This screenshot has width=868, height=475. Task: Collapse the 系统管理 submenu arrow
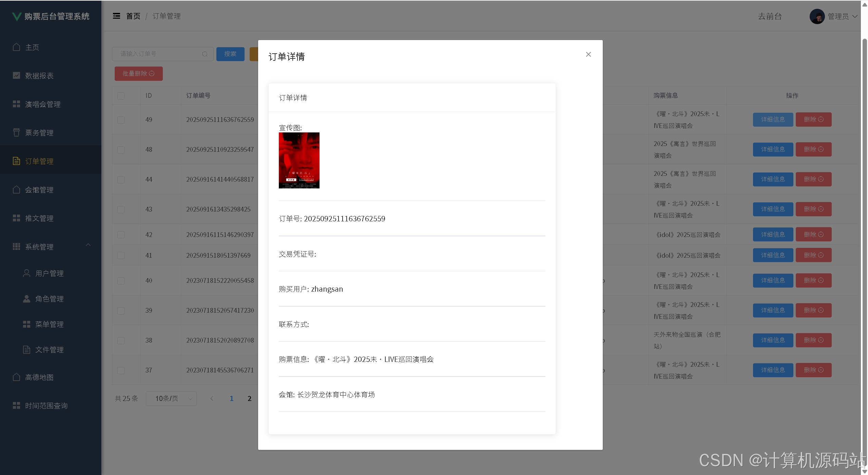pyautogui.click(x=88, y=245)
